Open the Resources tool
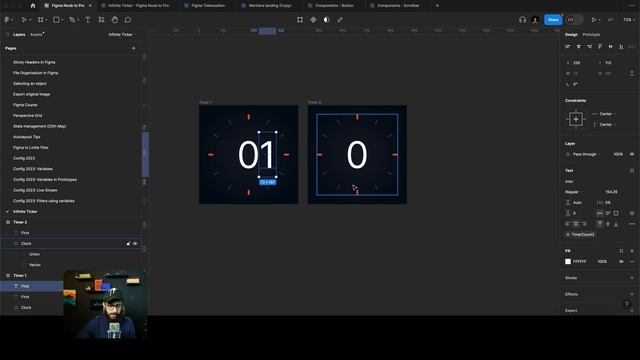640x360 pixels. (x=101, y=20)
